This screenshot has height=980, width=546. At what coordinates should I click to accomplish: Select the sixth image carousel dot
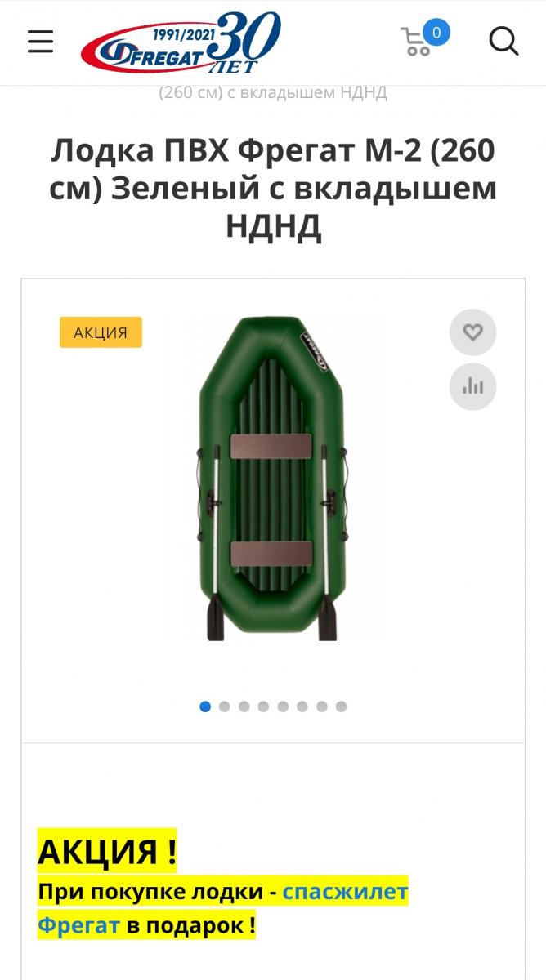coord(302,706)
